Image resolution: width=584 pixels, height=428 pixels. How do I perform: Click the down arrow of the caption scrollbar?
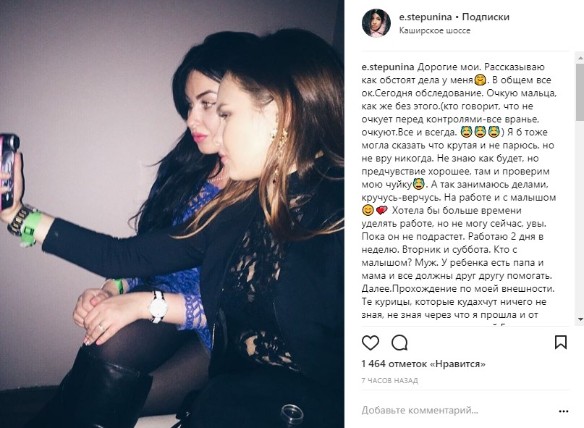point(580,319)
